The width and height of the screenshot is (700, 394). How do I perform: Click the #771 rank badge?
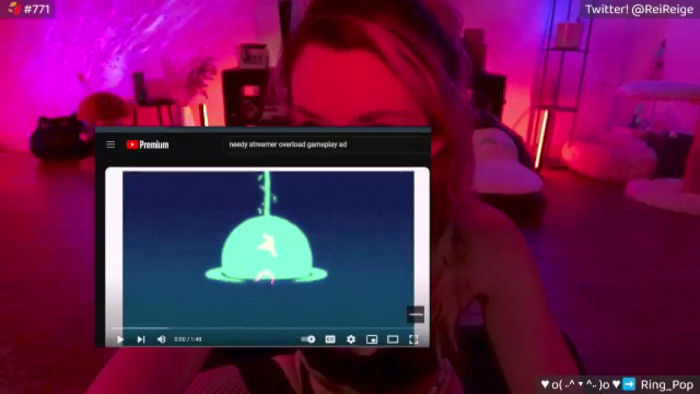(29, 9)
